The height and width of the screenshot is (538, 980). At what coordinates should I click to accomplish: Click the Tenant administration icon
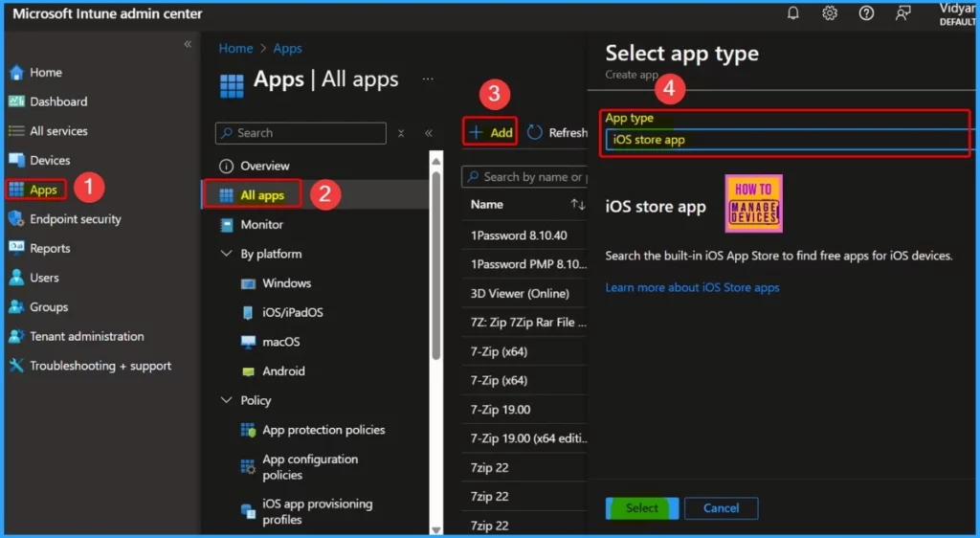pyautogui.click(x=16, y=336)
